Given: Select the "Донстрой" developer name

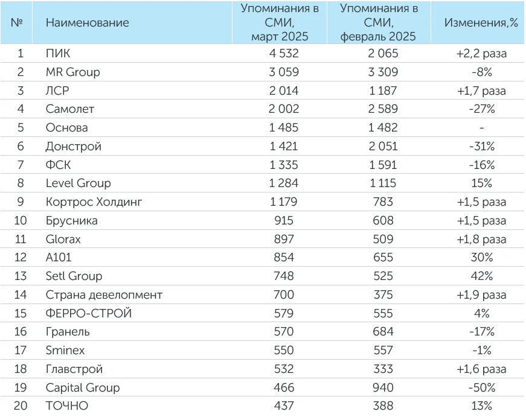Looking at the screenshot, I should (x=73, y=147).
